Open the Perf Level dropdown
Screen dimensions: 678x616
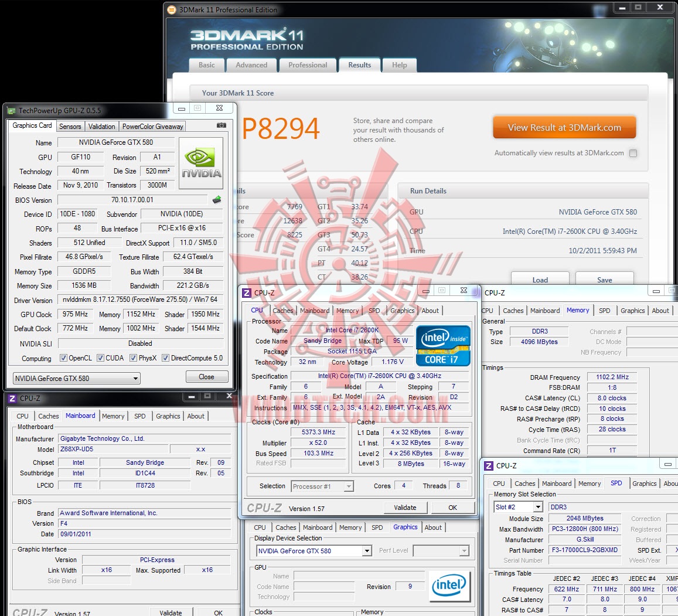tap(441, 551)
